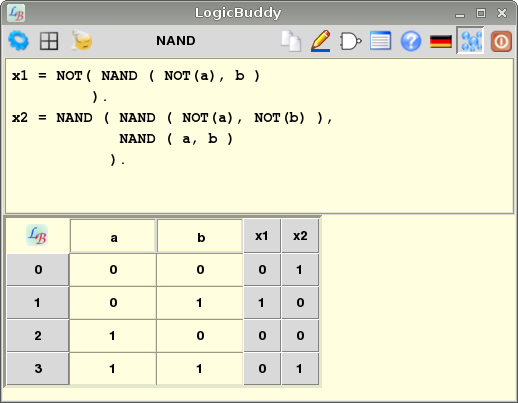Click the x2 output column header
The image size is (518, 403).
tap(300, 236)
